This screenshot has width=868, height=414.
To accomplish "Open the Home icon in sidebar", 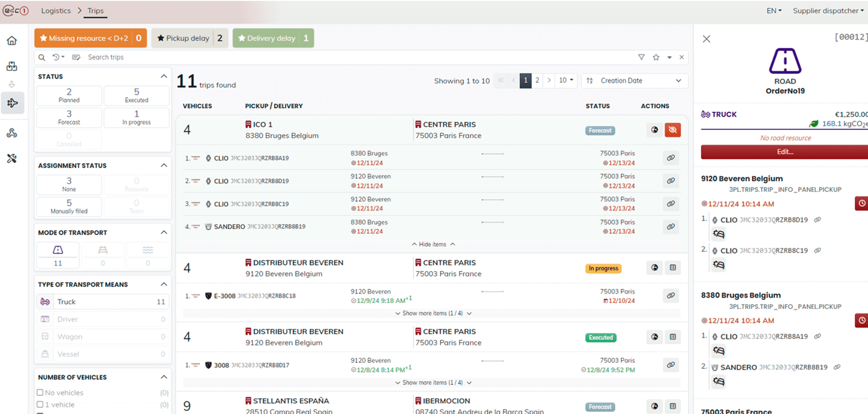I will tap(12, 41).
